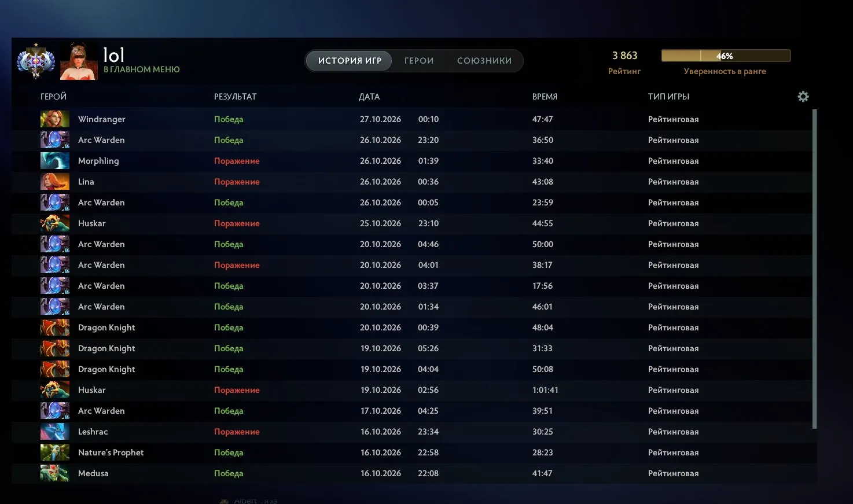The width and height of the screenshot is (853, 504).
Task: Return via В ГЛАВНОМ МЕНЮ link
Action: tap(142, 69)
